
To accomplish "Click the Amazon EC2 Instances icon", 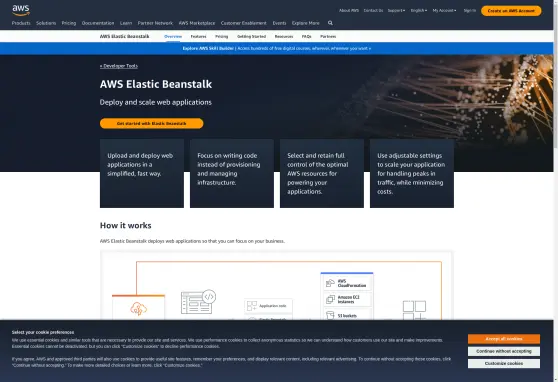I will tap(330, 299).
